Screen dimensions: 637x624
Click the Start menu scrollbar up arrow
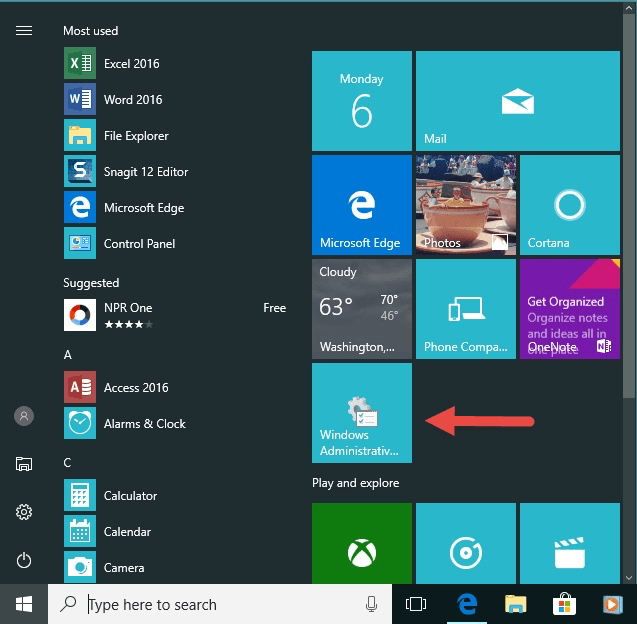pos(629,8)
